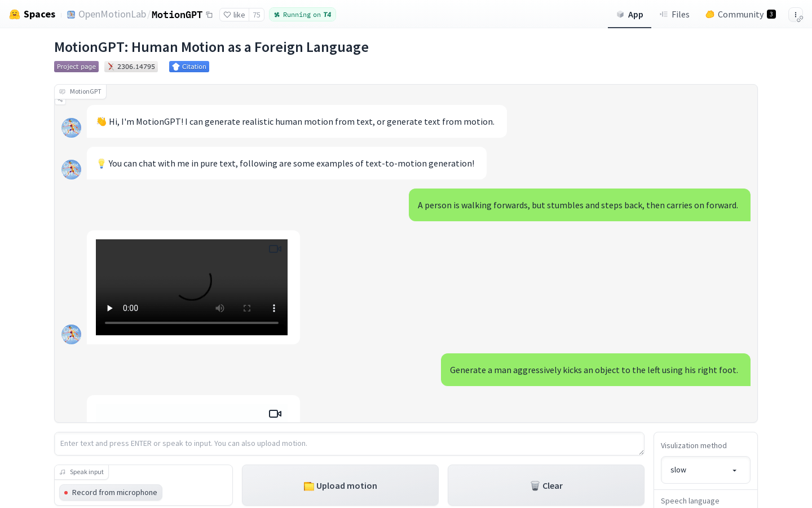This screenshot has width=812, height=508.
Task: Switch to the Files tab
Action: pos(674,14)
